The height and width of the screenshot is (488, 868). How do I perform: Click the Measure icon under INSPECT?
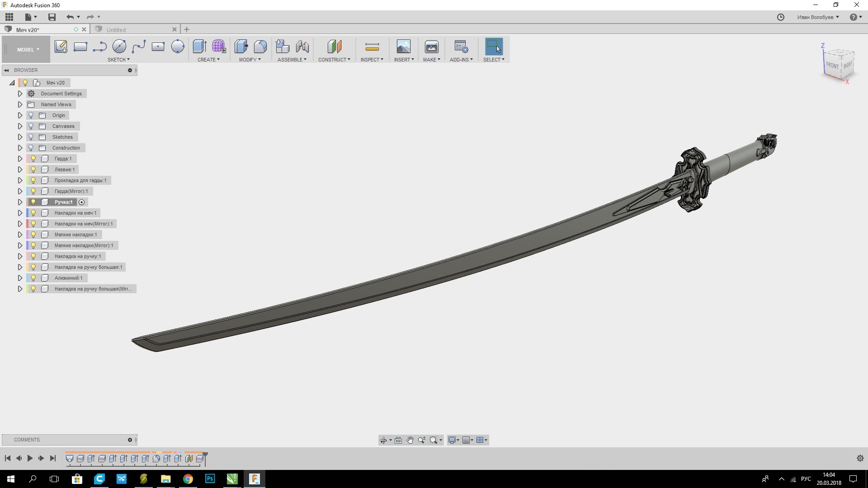pos(372,47)
